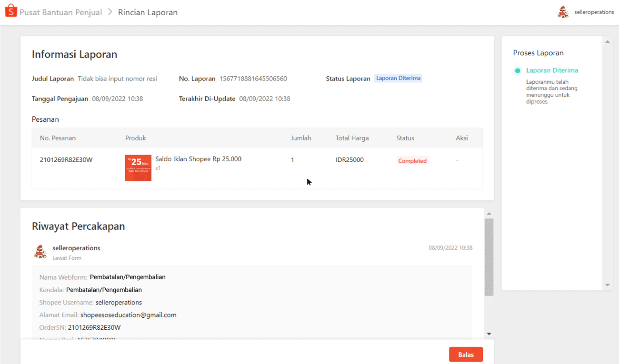Click the Laporan Diterima status tag
This screenshot has height=364, width=619.
398,78
